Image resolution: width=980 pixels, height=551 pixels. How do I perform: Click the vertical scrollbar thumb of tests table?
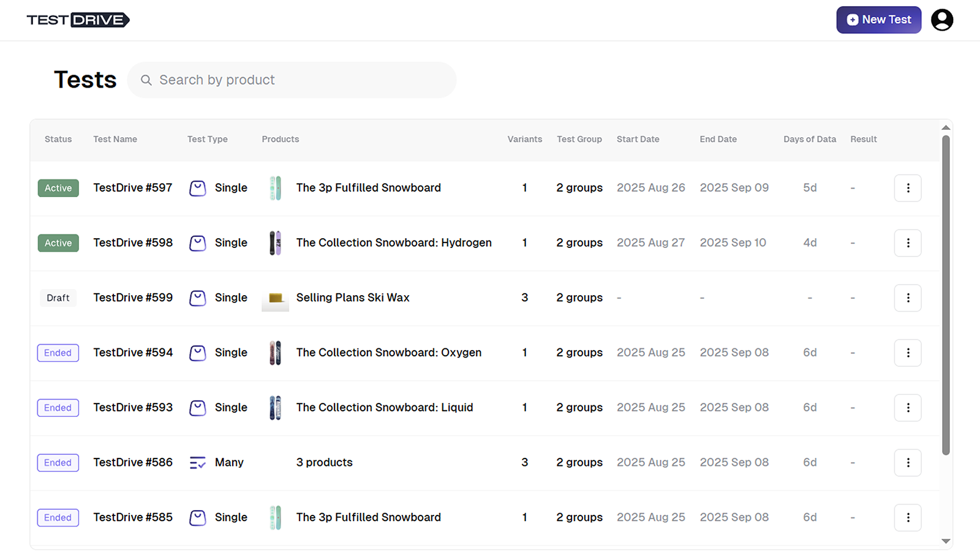[x=946, y=295]
